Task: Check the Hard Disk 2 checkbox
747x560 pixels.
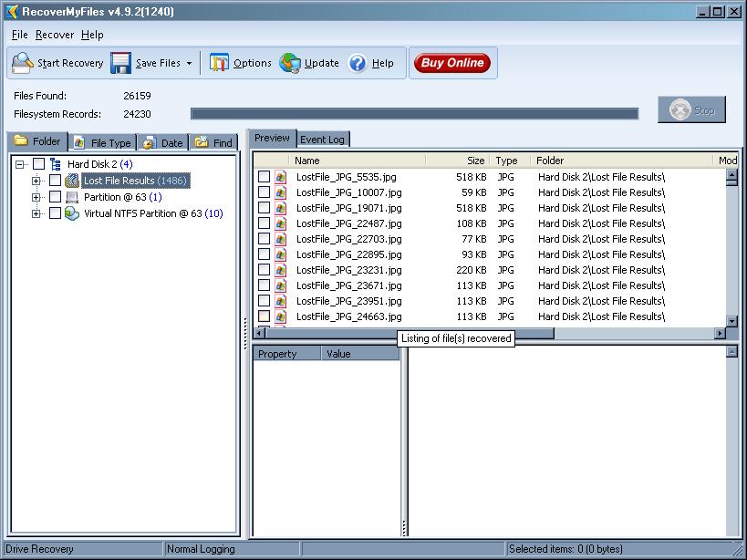Action: [38, 164]
